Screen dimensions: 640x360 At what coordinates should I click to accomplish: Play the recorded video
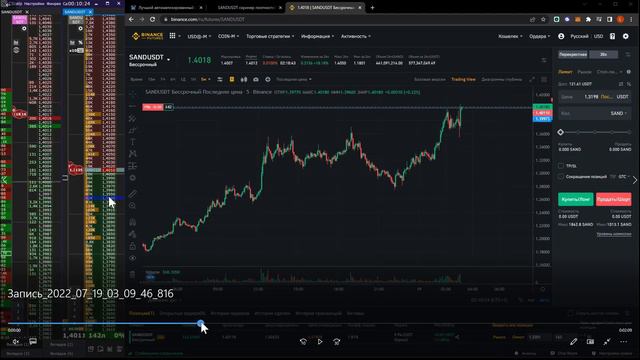coord(320,342)
